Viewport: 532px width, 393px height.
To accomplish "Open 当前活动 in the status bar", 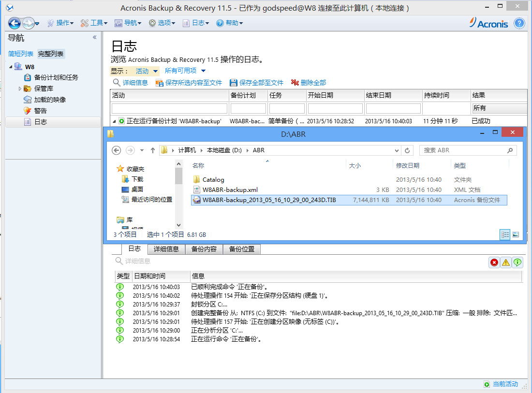I will coord(505,384).
